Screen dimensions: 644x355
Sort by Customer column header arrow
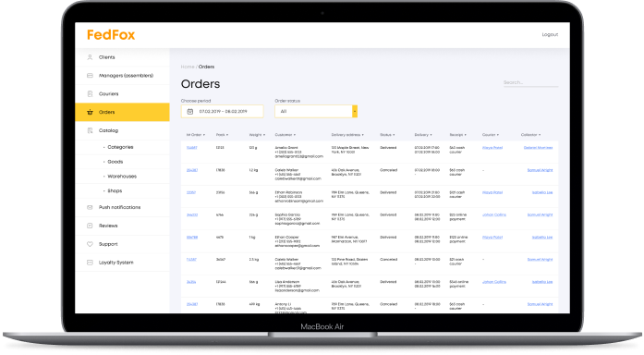(x=295, y=135)
